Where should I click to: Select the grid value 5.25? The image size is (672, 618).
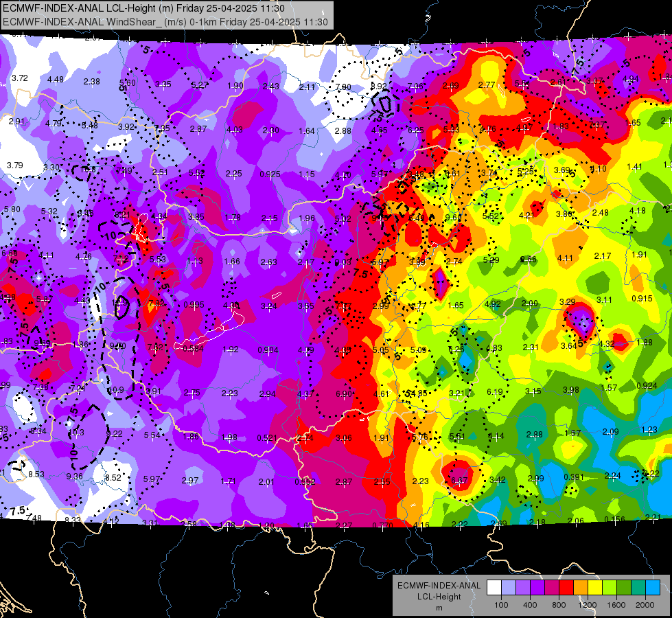click(525, 172)
